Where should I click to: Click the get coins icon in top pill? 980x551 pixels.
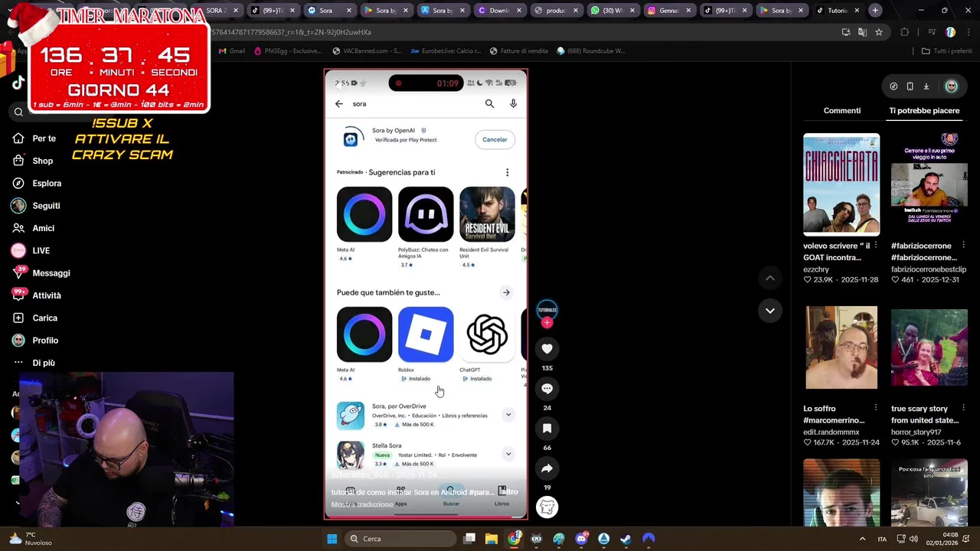(893, 86)
